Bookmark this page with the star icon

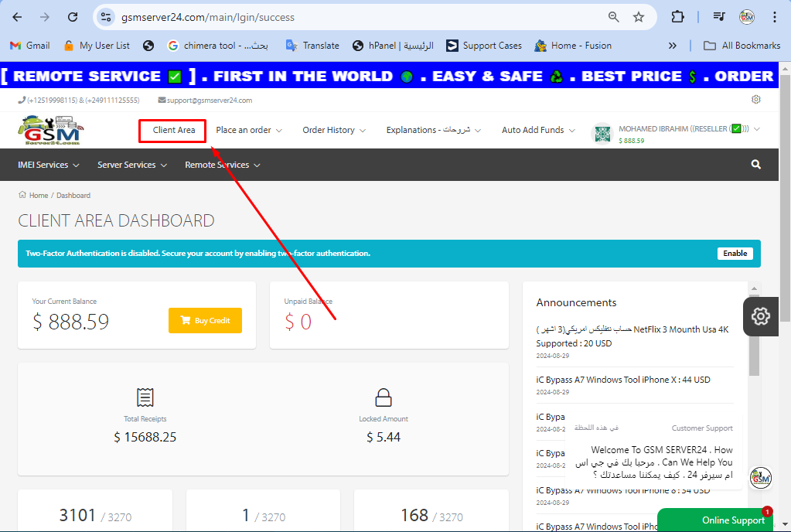639,17
